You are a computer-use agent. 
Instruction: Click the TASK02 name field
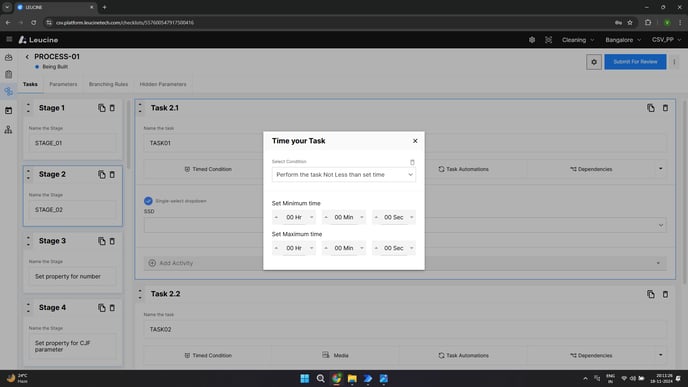(405, 330)
